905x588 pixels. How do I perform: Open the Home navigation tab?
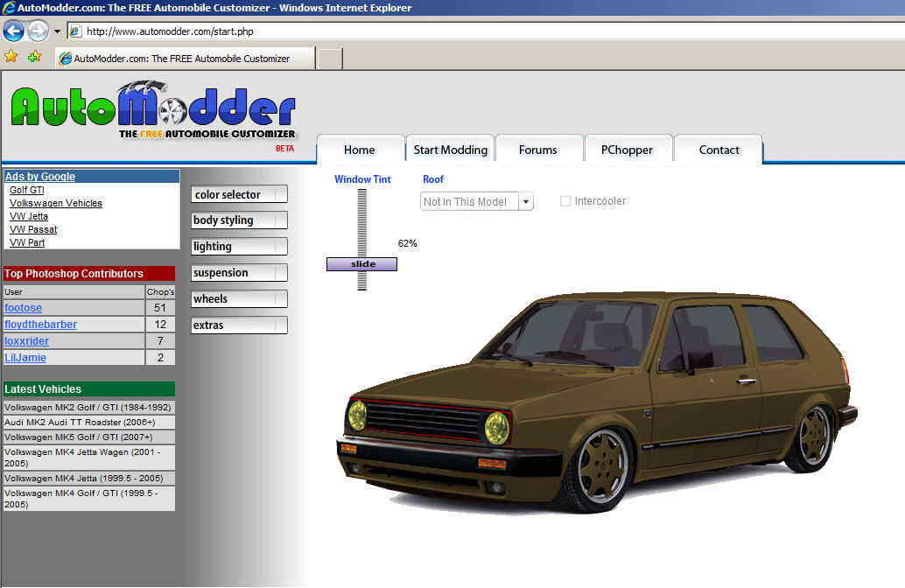point(360,150)
